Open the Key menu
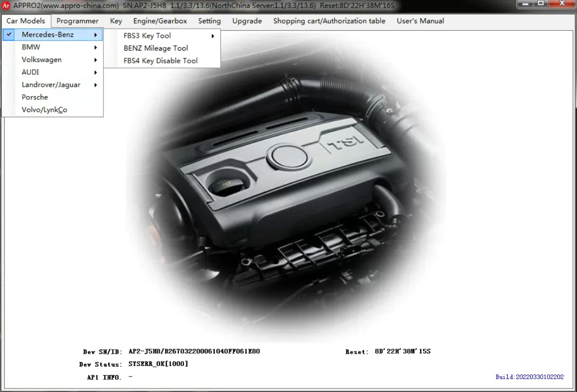 click(x=116, y=21)
